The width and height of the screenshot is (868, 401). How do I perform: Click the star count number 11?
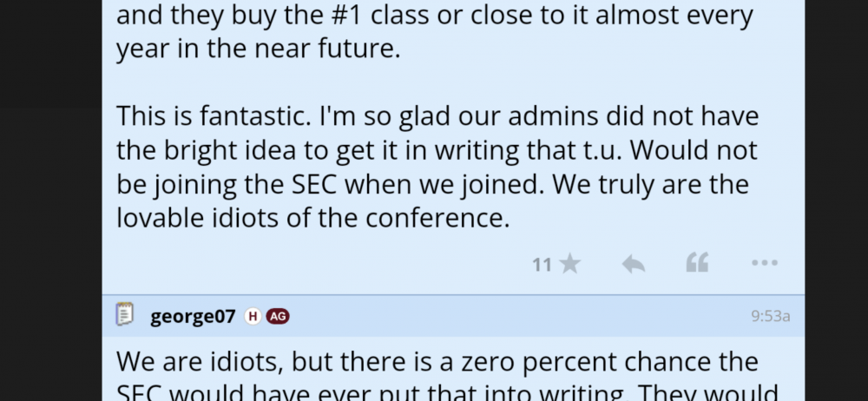(542, 265)
